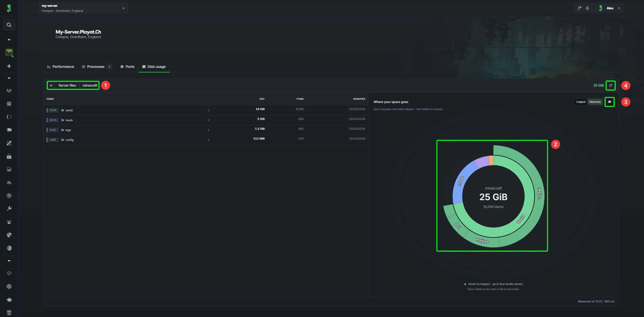The image size is (644, 317).
Task: Open the notifications bell icon
Action: click(587, 8)
